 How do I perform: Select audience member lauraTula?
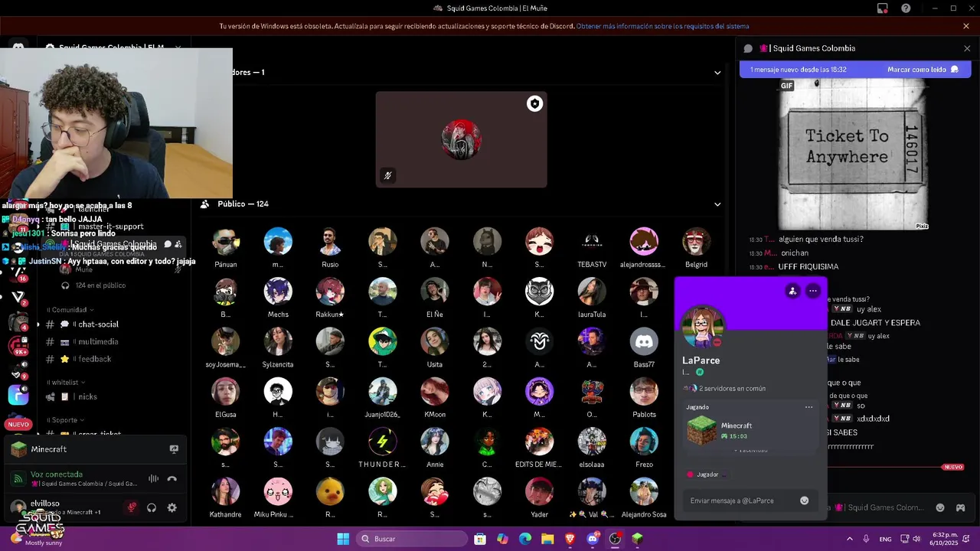(x=592, y=298)
